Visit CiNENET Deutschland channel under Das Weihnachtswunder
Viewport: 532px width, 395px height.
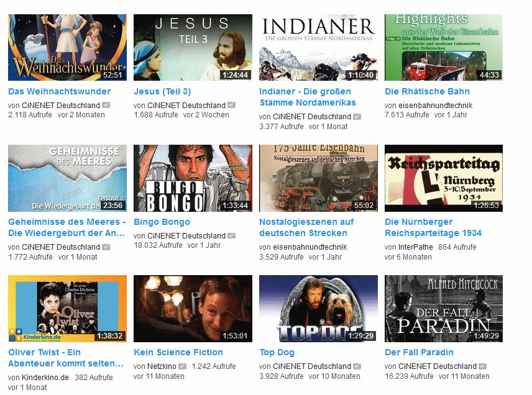coord(61,105)
